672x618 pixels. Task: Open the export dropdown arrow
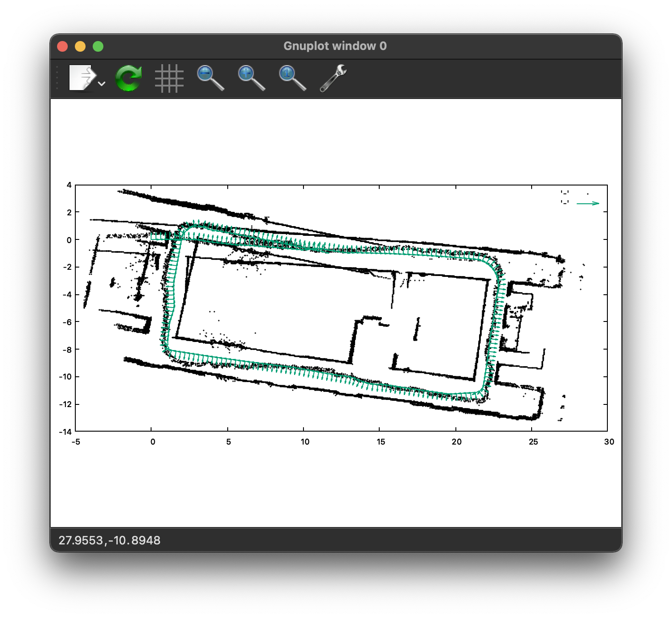tap(102, 83)
